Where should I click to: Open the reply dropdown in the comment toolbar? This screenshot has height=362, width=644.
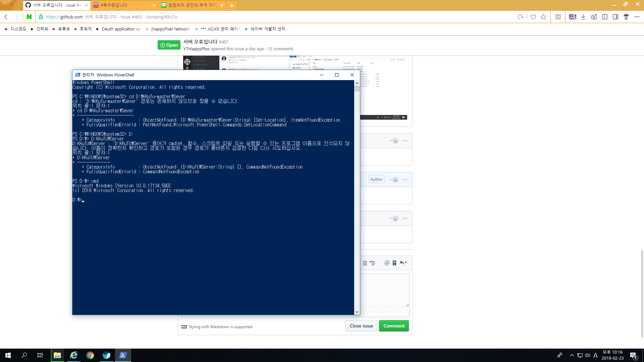tap(404, 263)
